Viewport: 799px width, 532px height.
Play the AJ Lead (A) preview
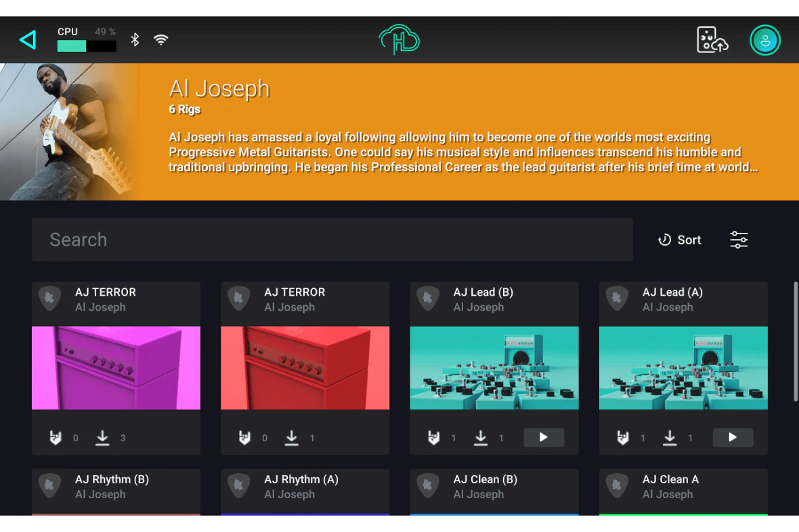733,437
